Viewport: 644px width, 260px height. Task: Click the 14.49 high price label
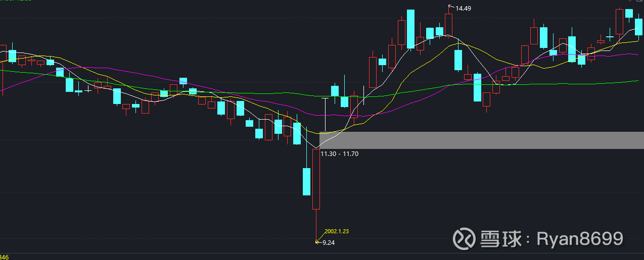463,8
